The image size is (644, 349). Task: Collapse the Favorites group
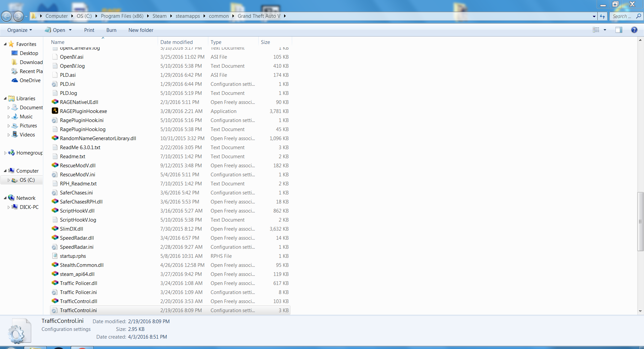pyautogui.click(x=5, y=44)
